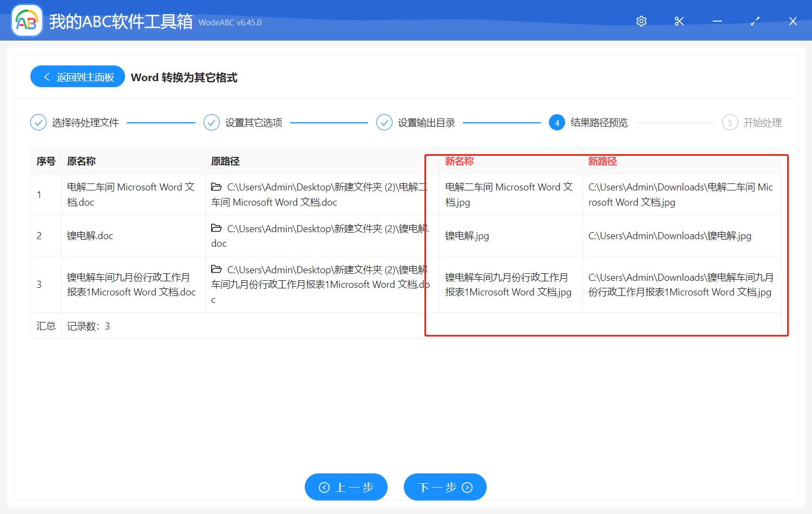Click the scissors icon in the title bar

pyautogui.click(x=679, y=21)
